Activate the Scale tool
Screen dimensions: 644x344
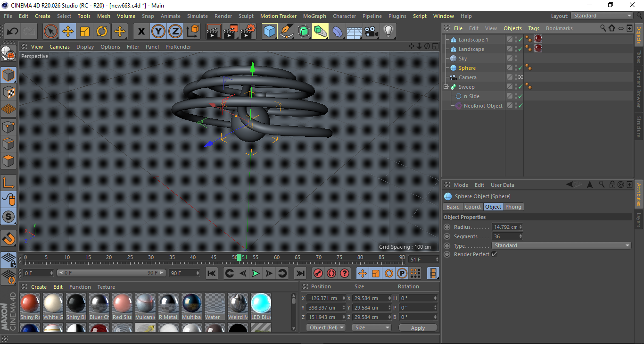[85, 32]
